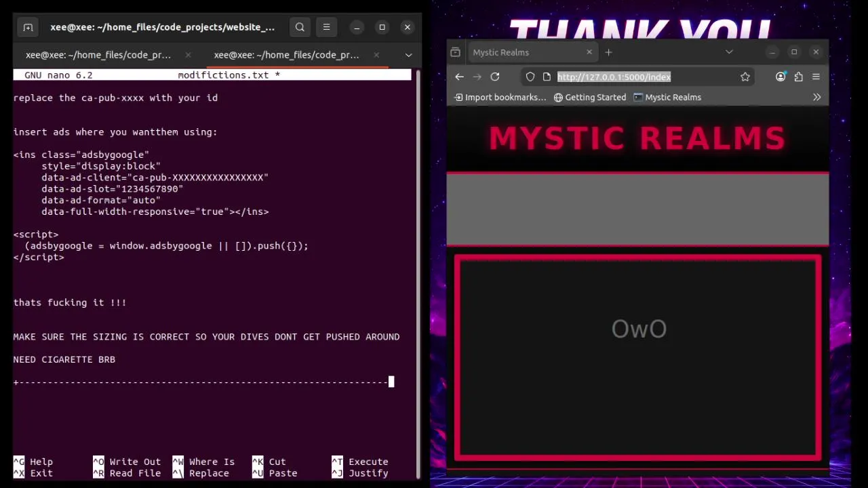Switch to first terminal tab xee@xee
Screen dimensions: 868x488
coord(98,55)
